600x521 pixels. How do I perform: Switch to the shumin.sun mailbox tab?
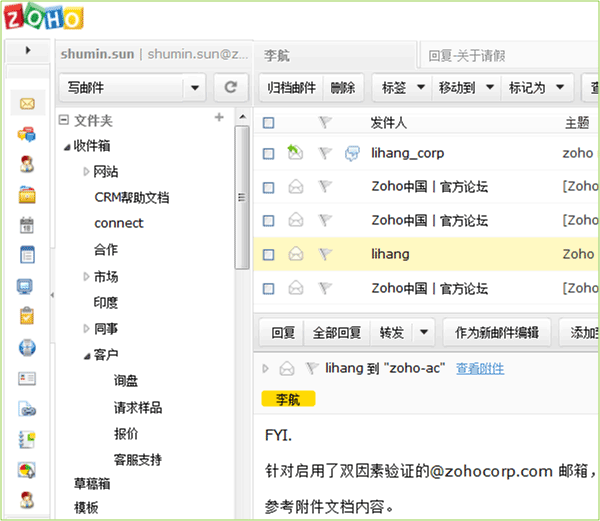click(x=155, y=54)
